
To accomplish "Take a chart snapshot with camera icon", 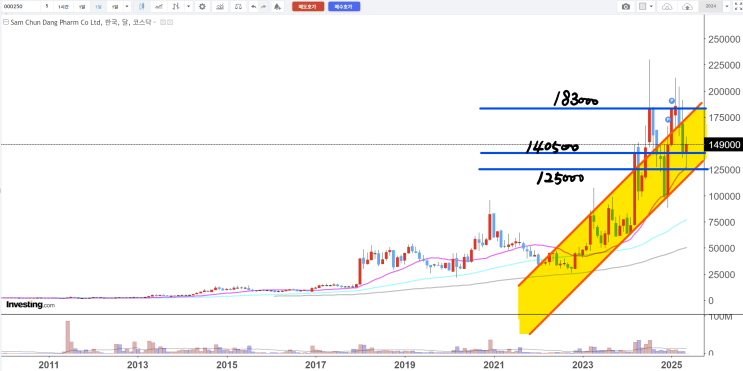I will click(x=626, y=7).
